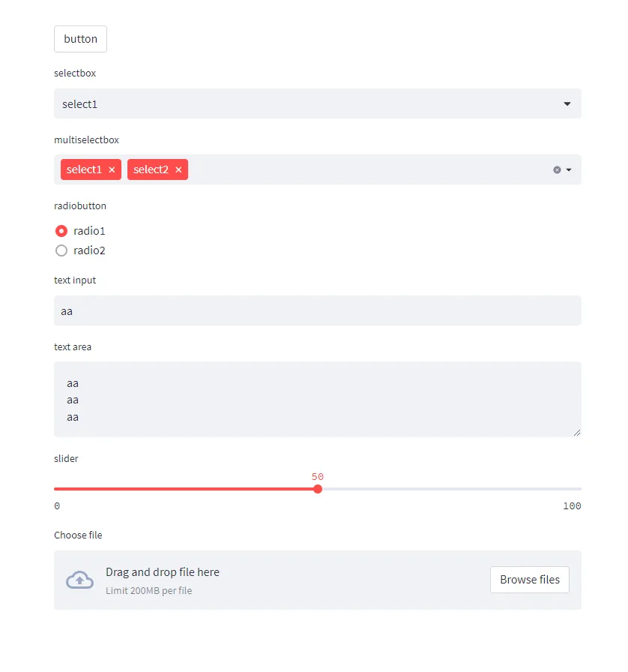Click the radio2 label text
This screenshot has height=672, width=628.
pyautogui.click(x=89, y=250)
